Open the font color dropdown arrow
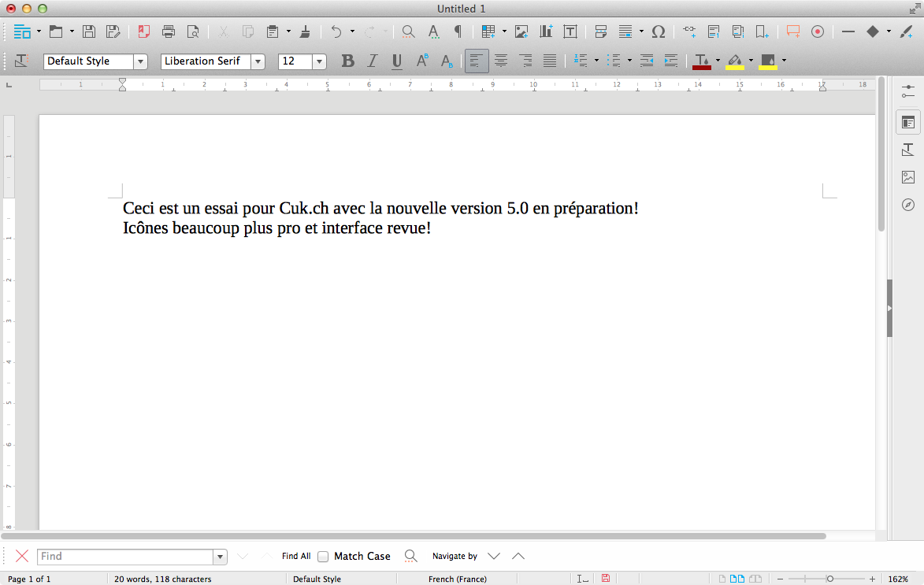Viewport: 924px width, 585px height. (x=718, y=61)
